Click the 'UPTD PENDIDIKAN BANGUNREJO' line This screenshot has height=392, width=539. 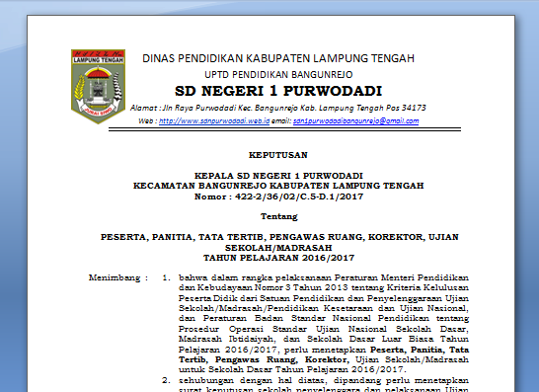click(x=278, y=75)
